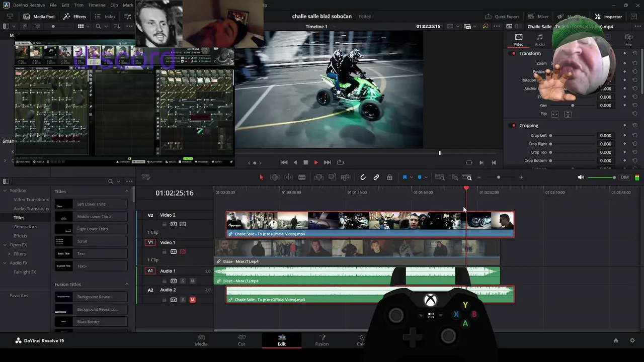This screenshot has width=644, height=362.
Task: Unmute the Audio 2 track
Action: 192,300
